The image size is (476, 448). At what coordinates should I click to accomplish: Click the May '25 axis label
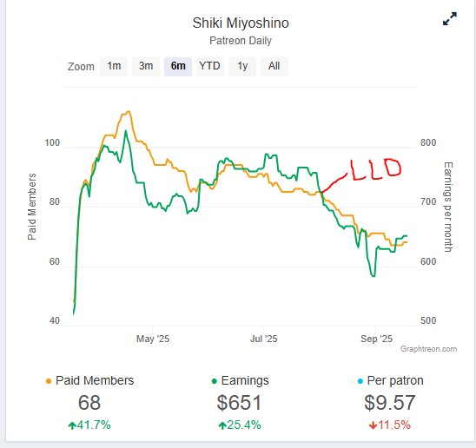[153, 339]
